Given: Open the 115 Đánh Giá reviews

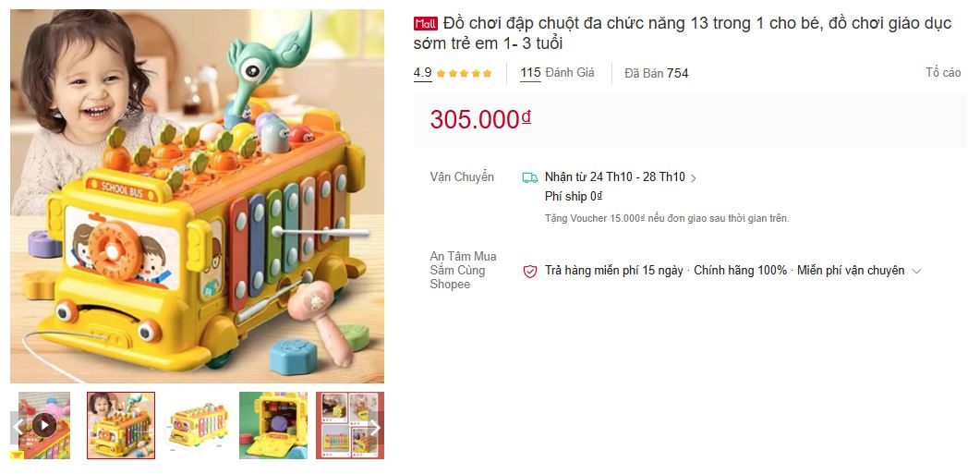Looking at the screenshot, I should click(558, 73).
